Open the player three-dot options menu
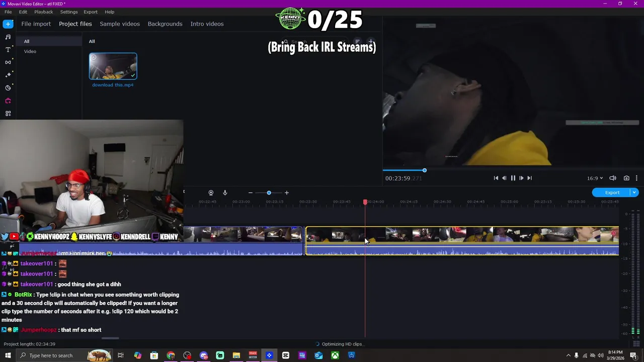The height and width of the screenshot is (362, 644). point(636,178)
